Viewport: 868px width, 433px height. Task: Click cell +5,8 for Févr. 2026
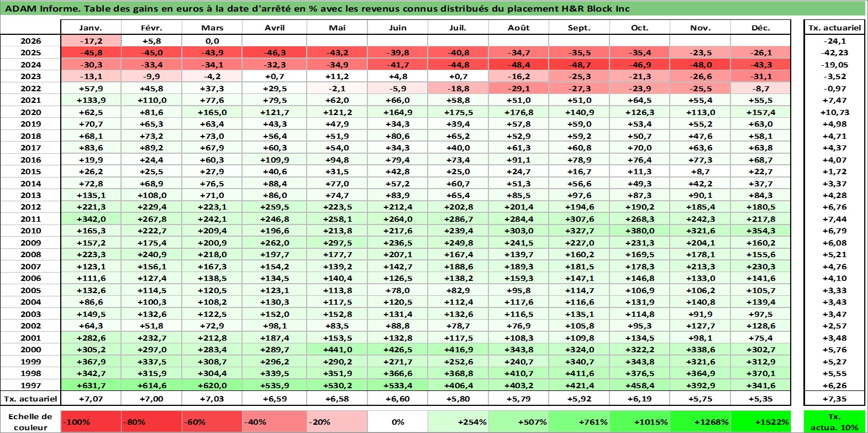[151, 41]
